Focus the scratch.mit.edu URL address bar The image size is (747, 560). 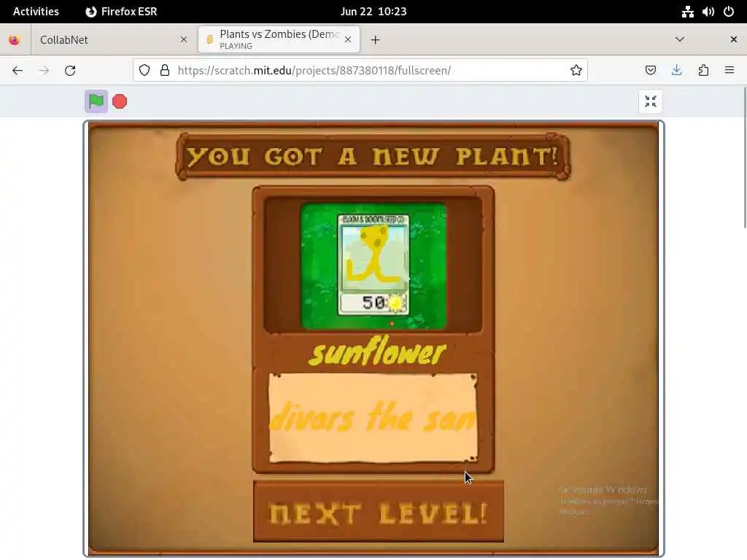click(360, 71)
